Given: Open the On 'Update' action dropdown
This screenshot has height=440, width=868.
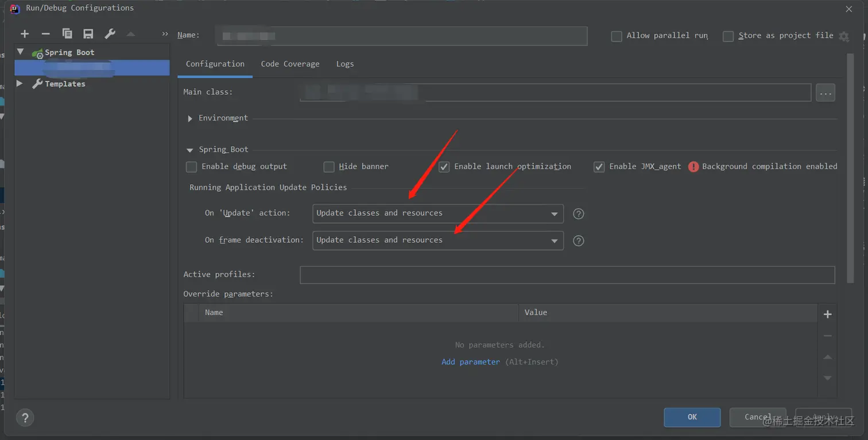Looking at the screenshot, I should point(438,213).
